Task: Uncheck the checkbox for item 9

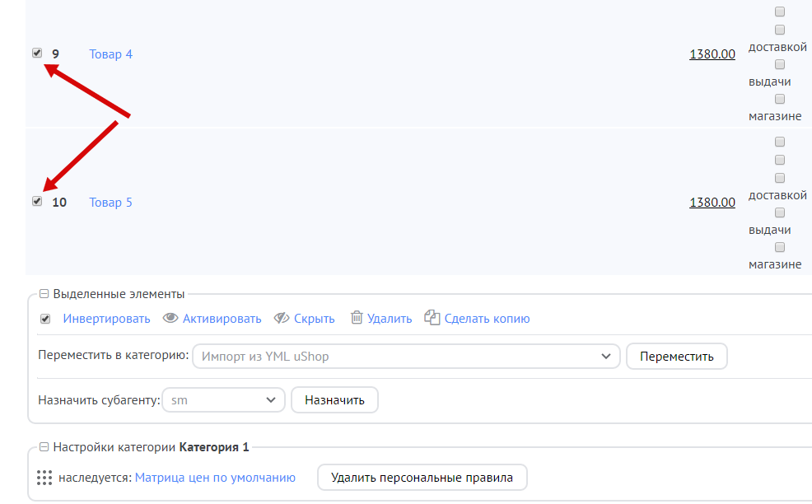Action: 37,53
